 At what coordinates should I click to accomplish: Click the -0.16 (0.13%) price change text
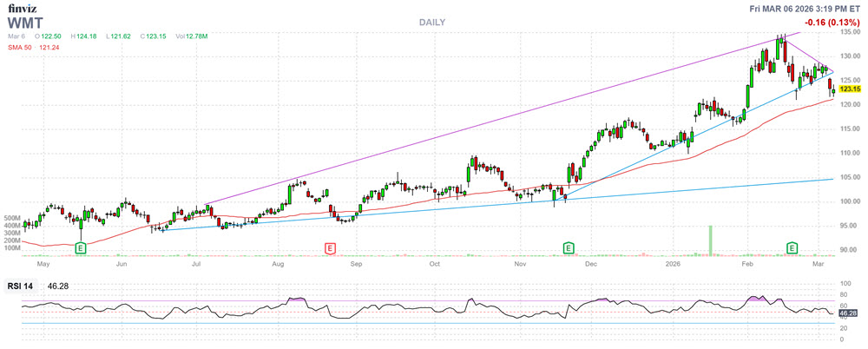(832, 23)
